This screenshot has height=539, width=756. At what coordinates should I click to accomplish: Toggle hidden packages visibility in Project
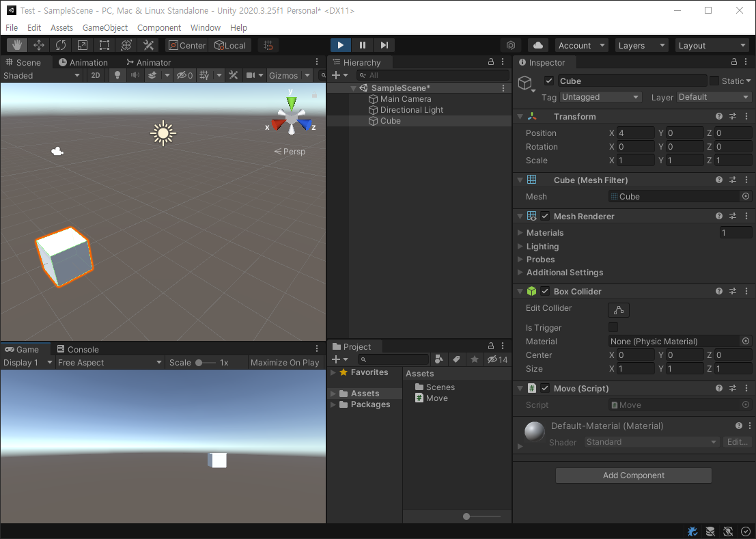point(497,359)
